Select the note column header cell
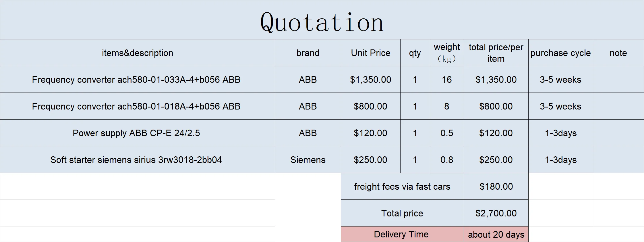 tap(618, 53)
